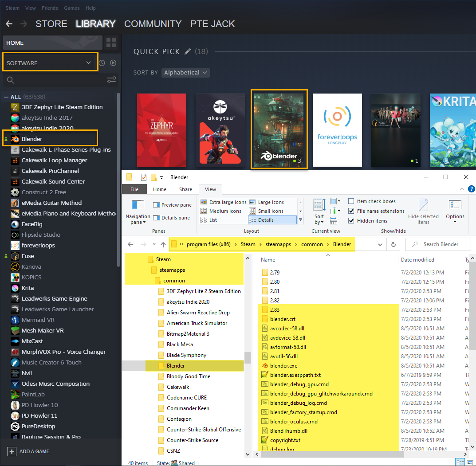
Task: Click steamapps in the address breadcrumb
Action: click(278, 244)
